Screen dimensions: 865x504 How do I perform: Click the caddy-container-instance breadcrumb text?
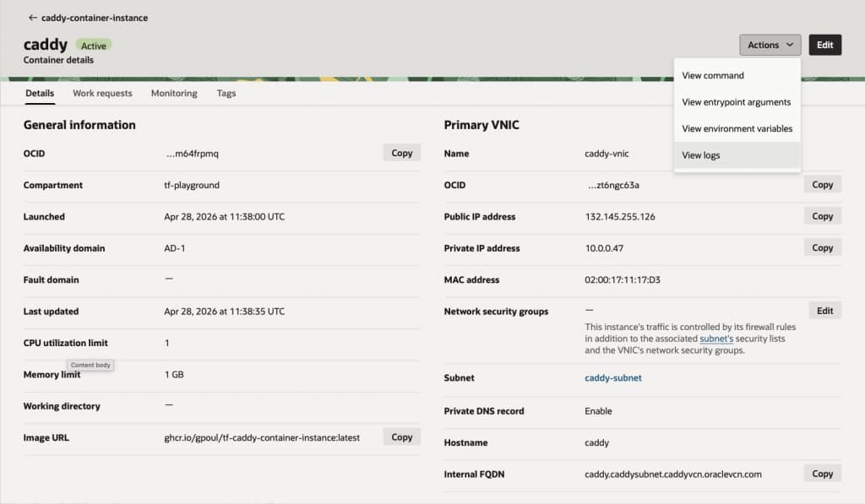95,18
